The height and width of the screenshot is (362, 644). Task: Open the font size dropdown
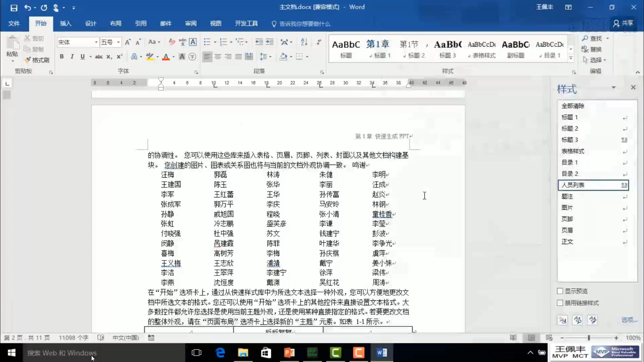pyautogui.click(x=118, y=42)
